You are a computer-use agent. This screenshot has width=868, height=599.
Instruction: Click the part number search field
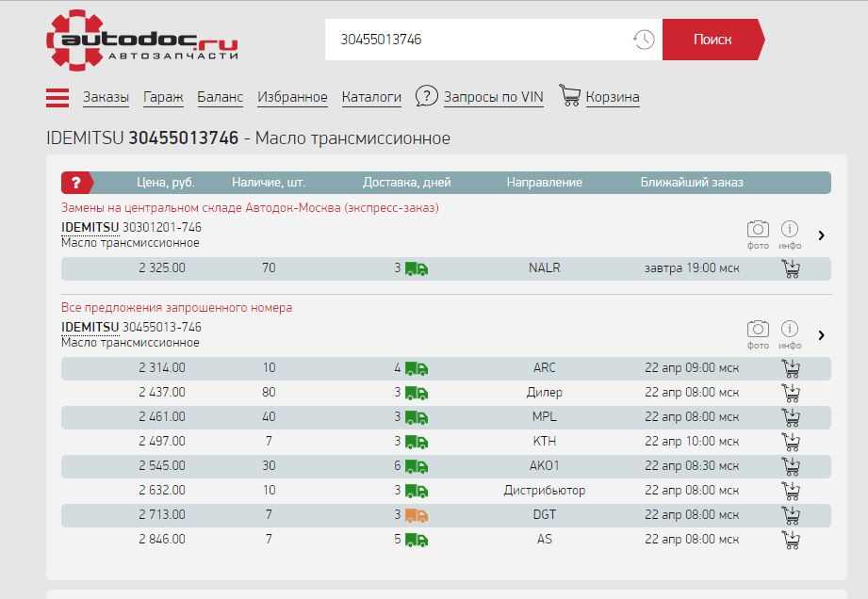coord(481,40)
